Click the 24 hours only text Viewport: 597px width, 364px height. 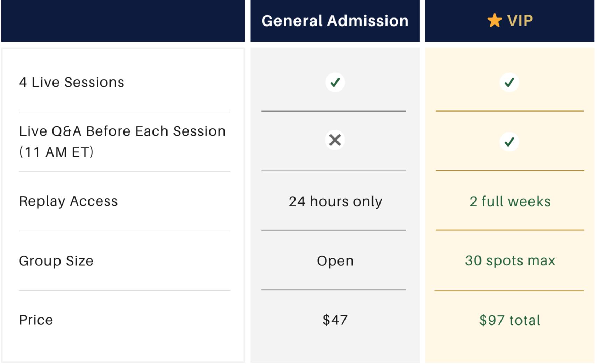click(335, 201)
